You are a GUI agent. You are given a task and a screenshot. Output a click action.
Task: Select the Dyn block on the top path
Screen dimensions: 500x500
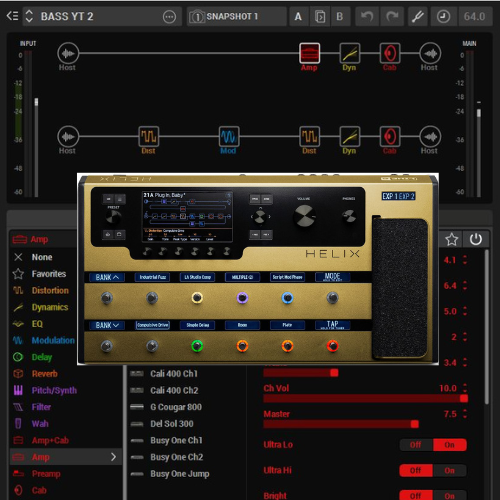(350, 53)
